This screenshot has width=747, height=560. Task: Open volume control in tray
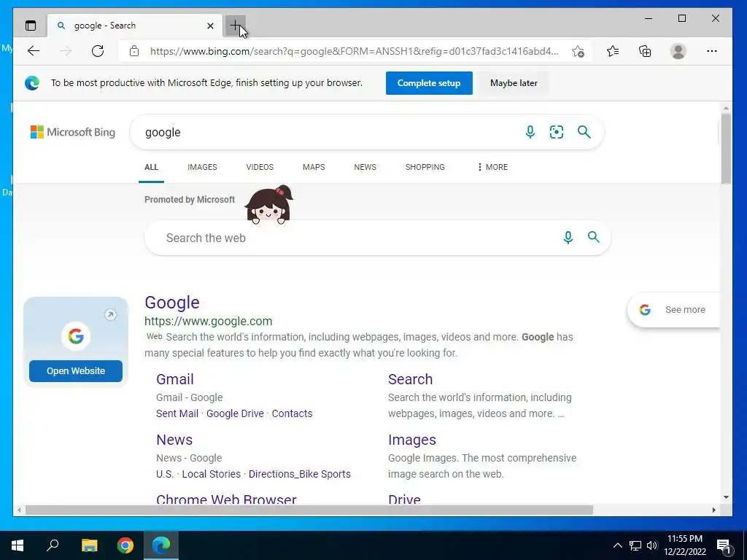pos(652,545)
